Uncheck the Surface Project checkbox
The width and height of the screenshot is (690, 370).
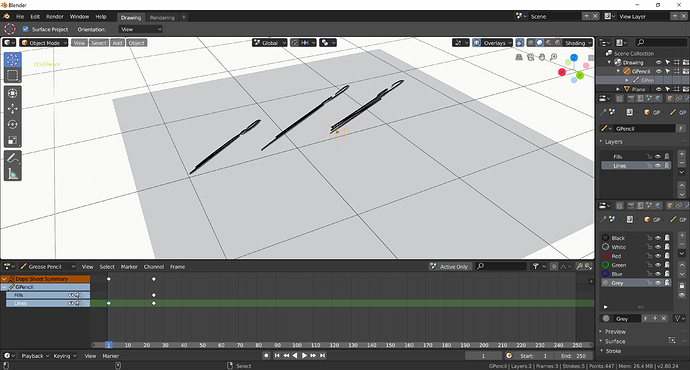26,29
